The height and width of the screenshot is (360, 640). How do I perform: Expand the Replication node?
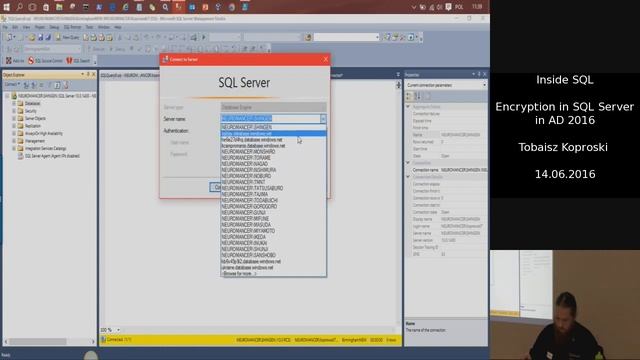point(14,126)
